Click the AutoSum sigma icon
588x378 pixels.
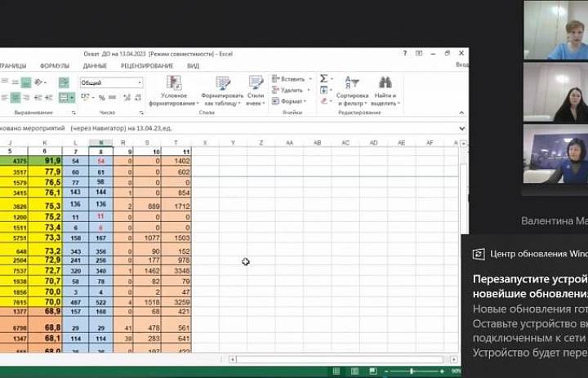point(323,78)
